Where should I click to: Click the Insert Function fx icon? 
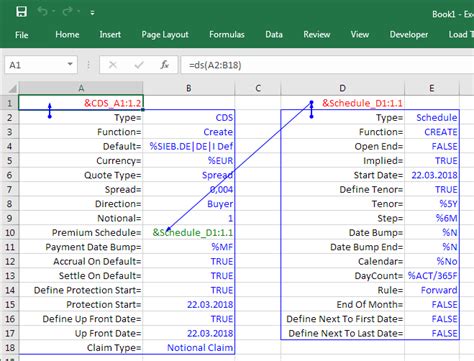point(164,65)
